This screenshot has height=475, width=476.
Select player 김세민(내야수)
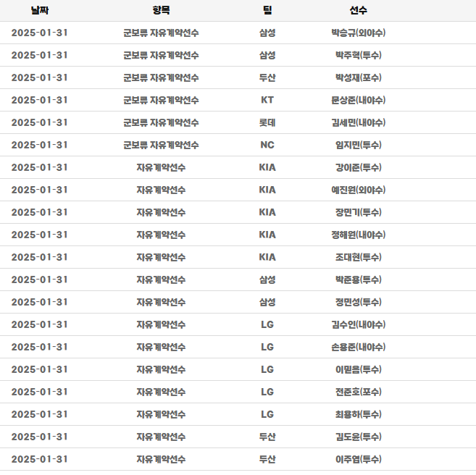(x=358, y=122)
